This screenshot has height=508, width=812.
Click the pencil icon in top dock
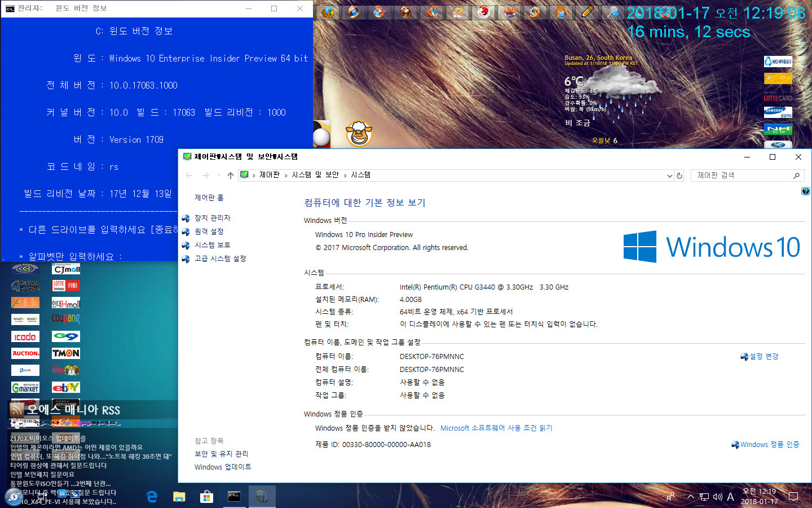pyautogui.click(x=588, y=12)
